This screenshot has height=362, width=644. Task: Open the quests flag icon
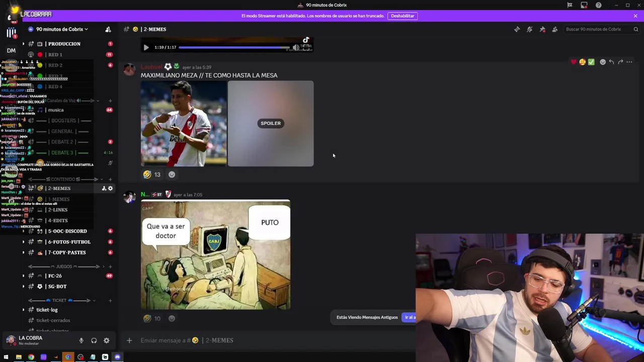570,5
